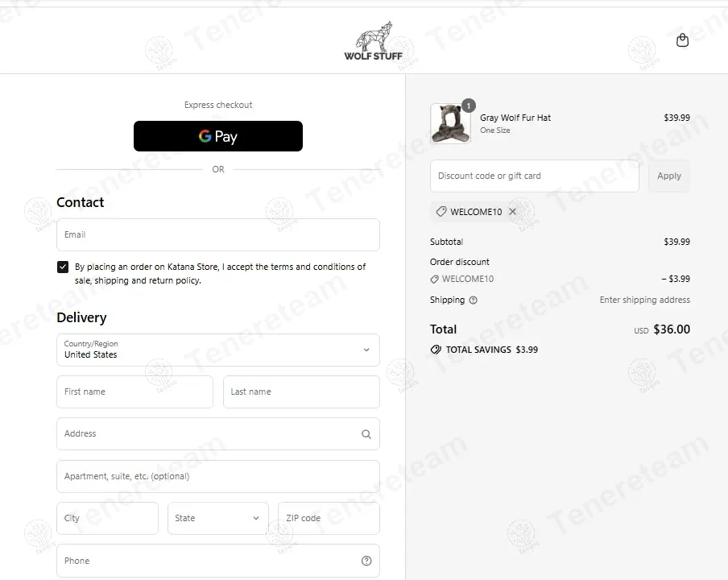Click the shipping info question icon

(473, 300)
